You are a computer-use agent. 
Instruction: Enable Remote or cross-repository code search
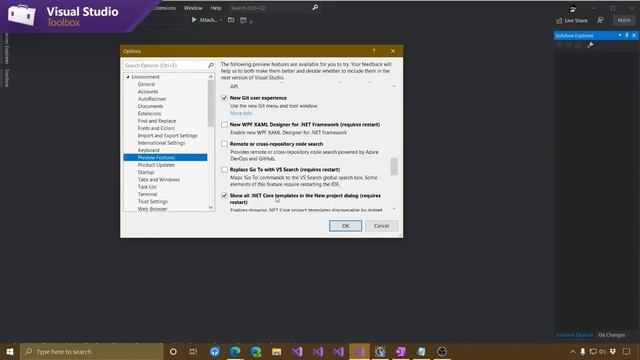click(x=224, y=144)
